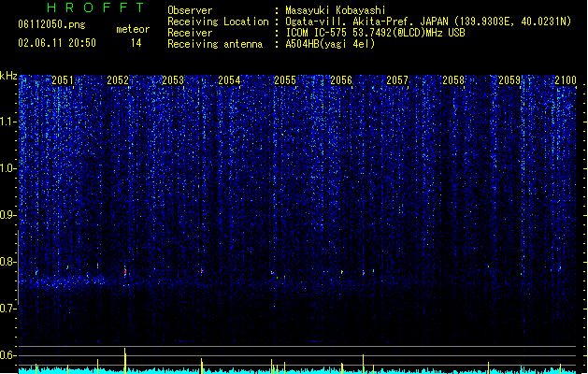The image size is (588, 374).
Task: Click the 1.1 kHz axis label
Action: [x=7, y=122]
